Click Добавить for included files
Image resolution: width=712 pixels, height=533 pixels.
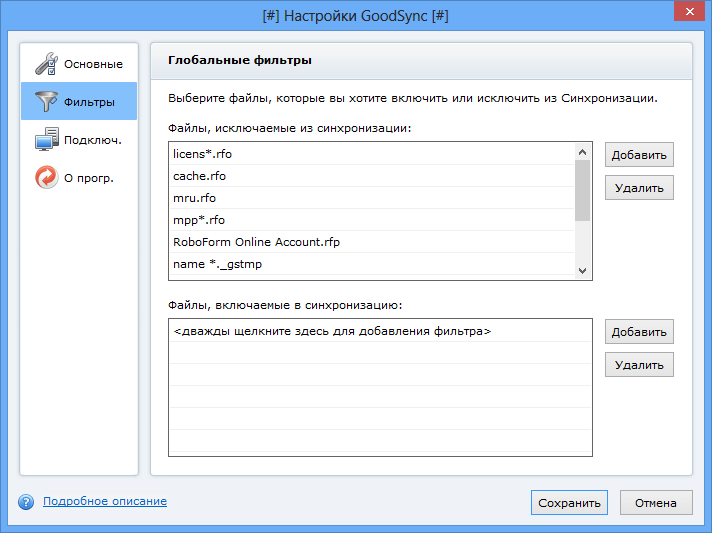point(639,332)
